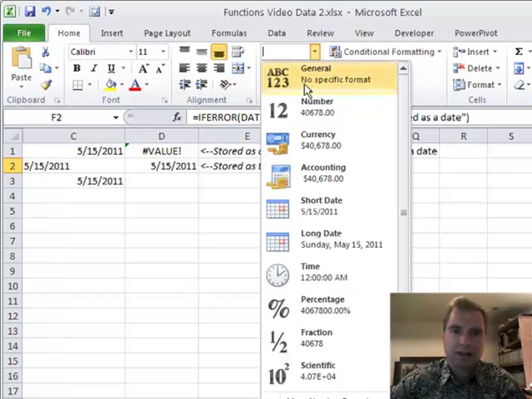532x399 pixels.
Task: Click the Format Painter brush icon
Action: (x=46, y=84)
